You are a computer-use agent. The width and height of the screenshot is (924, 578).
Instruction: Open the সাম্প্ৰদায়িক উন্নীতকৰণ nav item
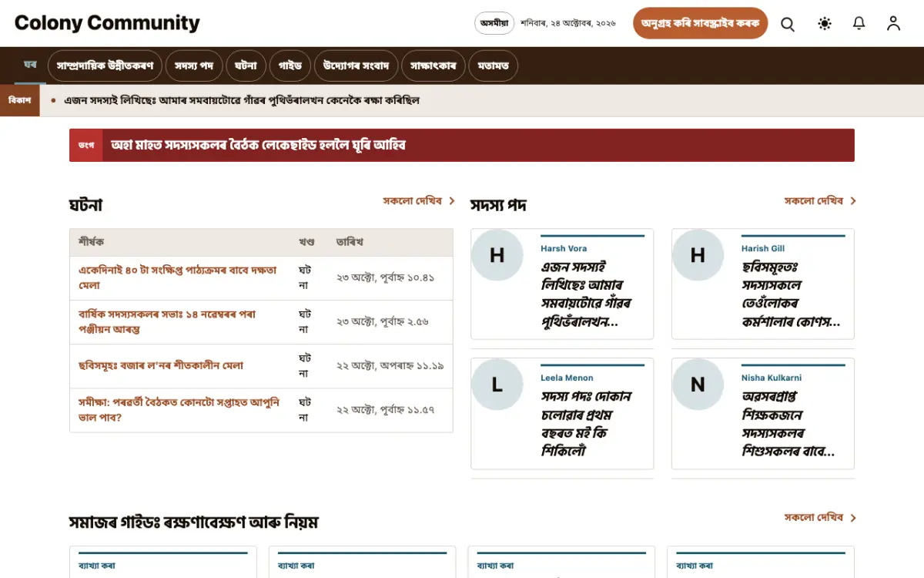[105, 66]
